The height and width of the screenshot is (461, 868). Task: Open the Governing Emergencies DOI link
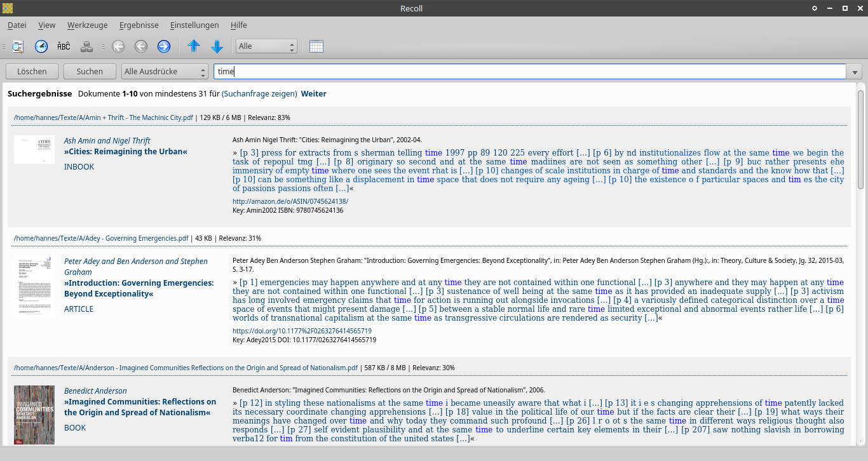pyautogui.click(x=302, y=331)
